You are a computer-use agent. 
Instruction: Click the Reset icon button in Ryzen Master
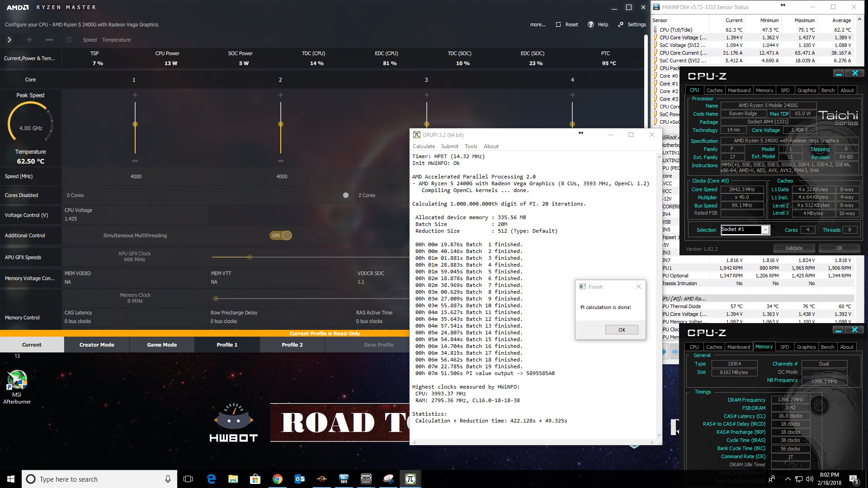(x=567, y=24)
